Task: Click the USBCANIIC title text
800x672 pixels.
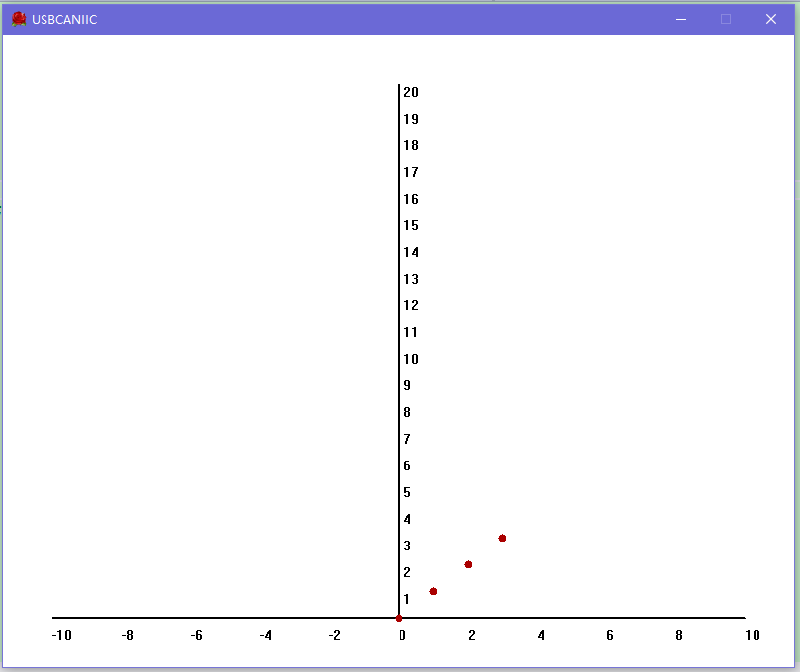Action: point(64,20)
